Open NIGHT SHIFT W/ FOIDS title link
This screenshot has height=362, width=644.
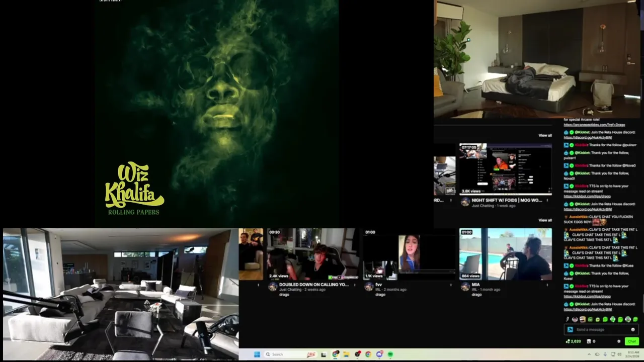507,200
